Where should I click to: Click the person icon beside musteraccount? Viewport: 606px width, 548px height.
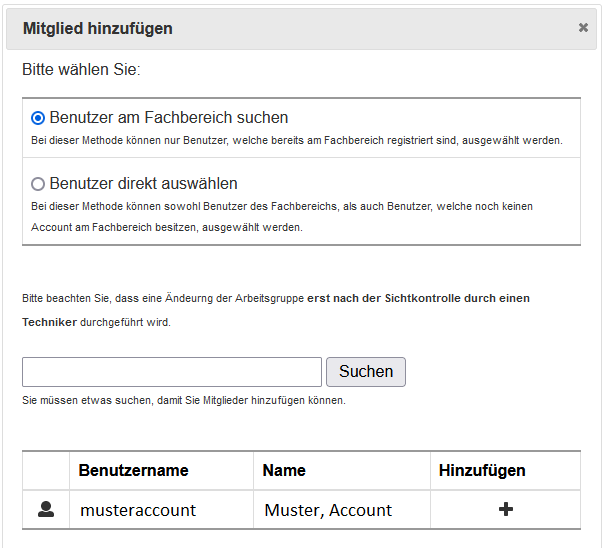(x=46, y=509)
